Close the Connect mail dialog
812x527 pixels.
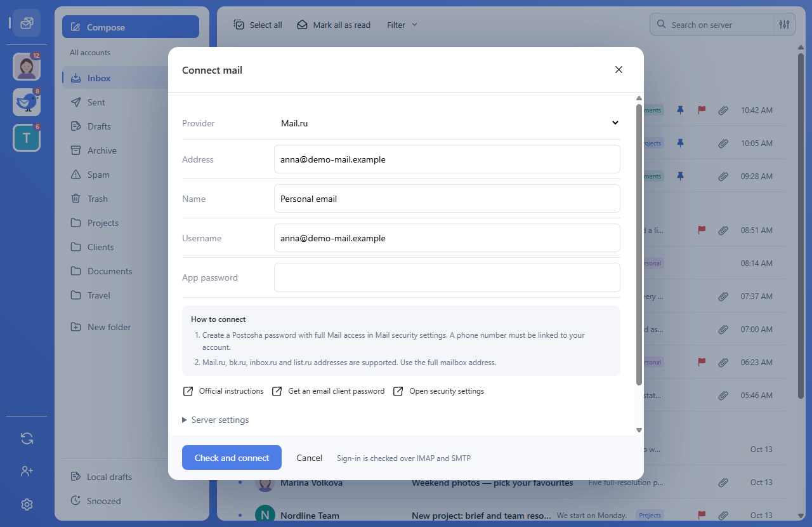pyautogui.click(x=619, y=70)
